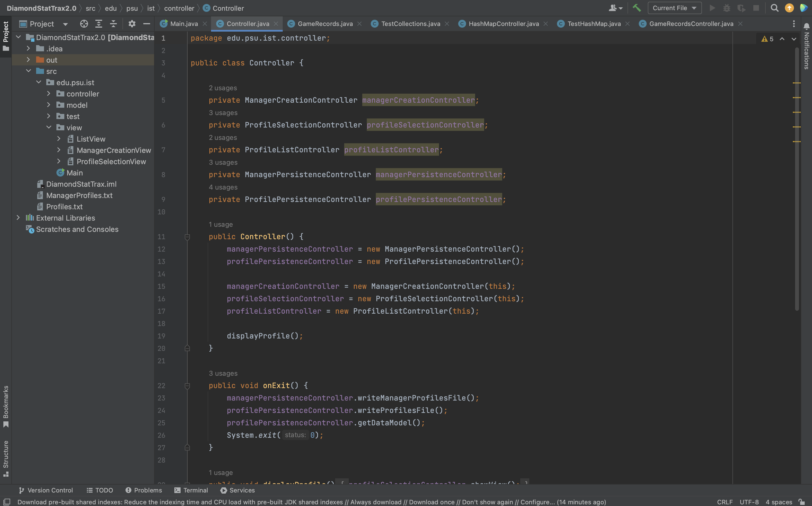812x506 pixels.
Task: Click the Search Everywhere magnifier icon
Action: (774, 8)
